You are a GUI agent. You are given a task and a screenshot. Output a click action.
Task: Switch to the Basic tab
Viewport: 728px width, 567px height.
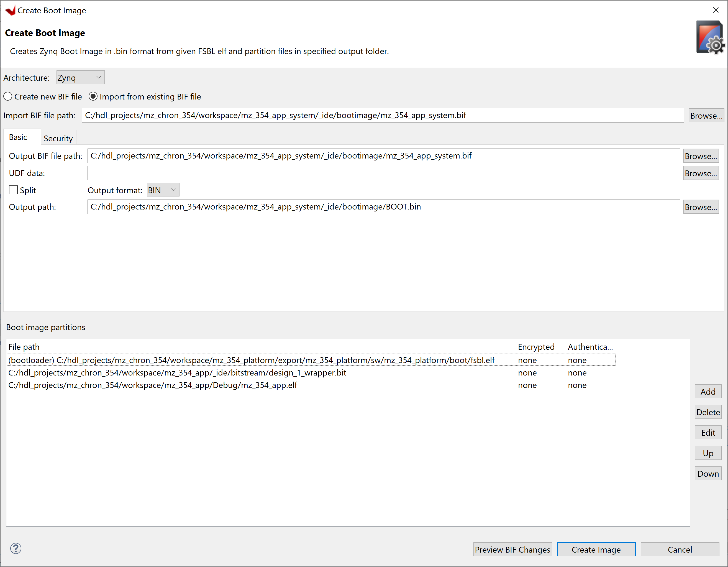coord(18,137)
